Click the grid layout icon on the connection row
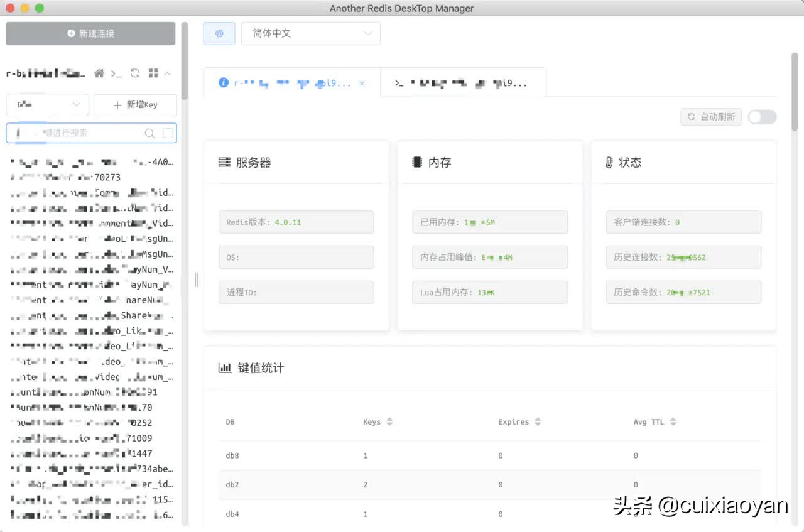Viewport: 804px width, 532px height. point(152,73)
